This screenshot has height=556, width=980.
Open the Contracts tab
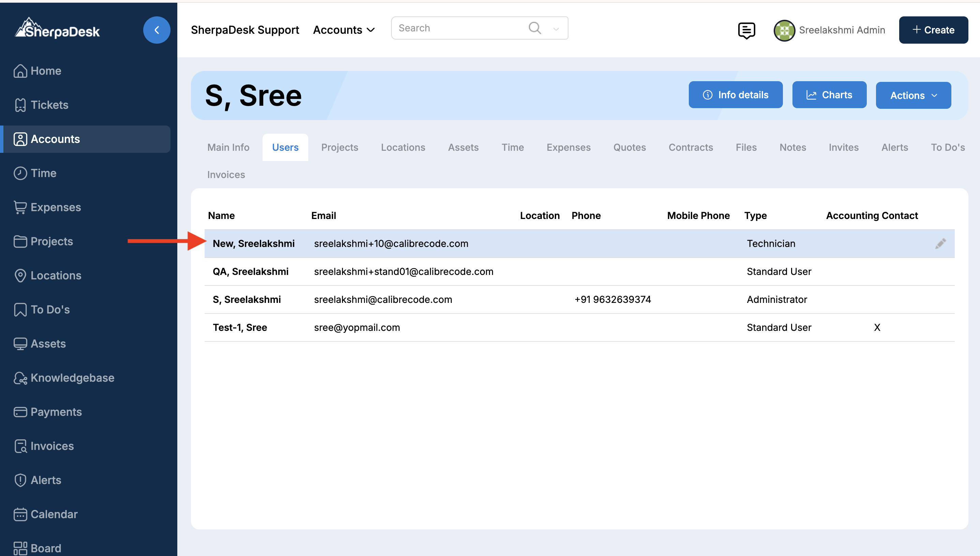[x=691, y=147]
